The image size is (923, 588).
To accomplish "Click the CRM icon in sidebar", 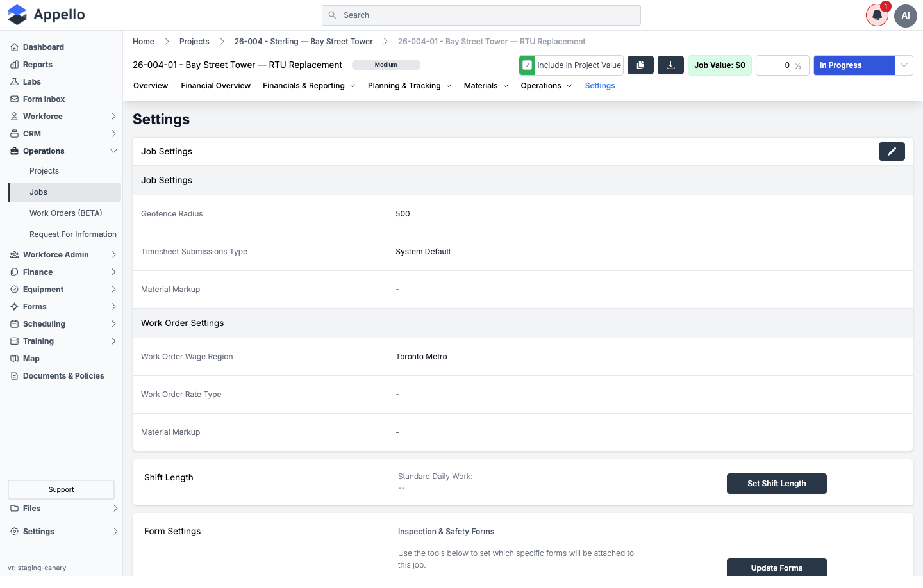I will 14,134.
